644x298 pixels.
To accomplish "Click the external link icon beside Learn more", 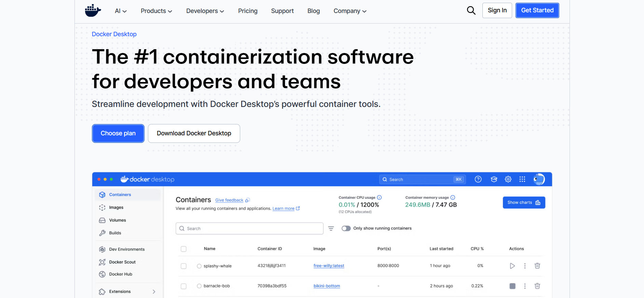I will pyautogui.click(x=298, y=208).
